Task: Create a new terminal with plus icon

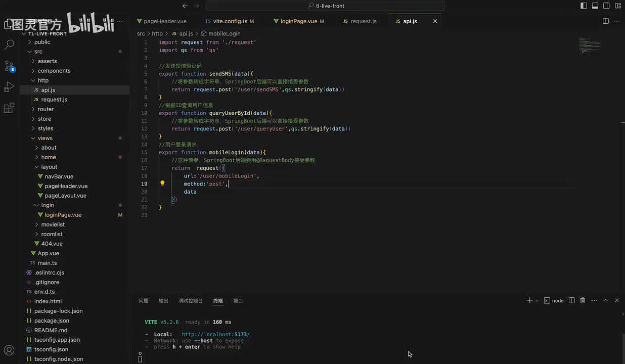Action: 529,300
